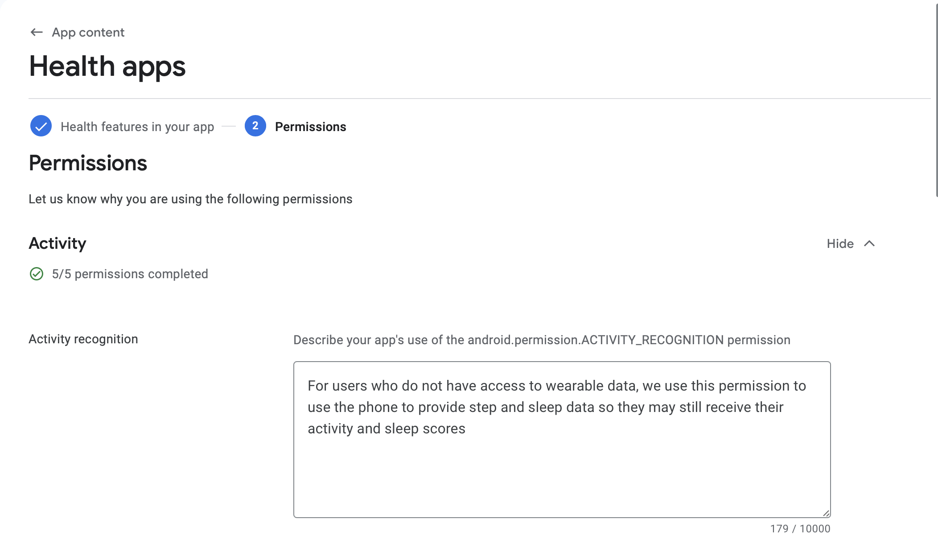Click the Hide link above Activity
The image size is (938, 560).
pos(840,243)
